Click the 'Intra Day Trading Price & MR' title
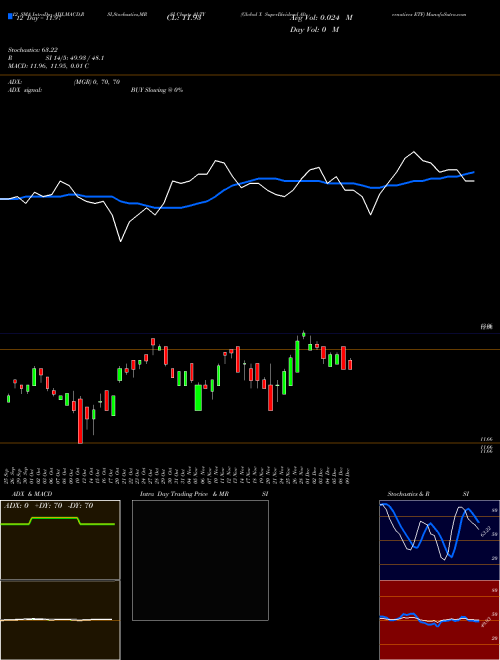The height and width of the screenshot is (660, 500). point(184,494)
